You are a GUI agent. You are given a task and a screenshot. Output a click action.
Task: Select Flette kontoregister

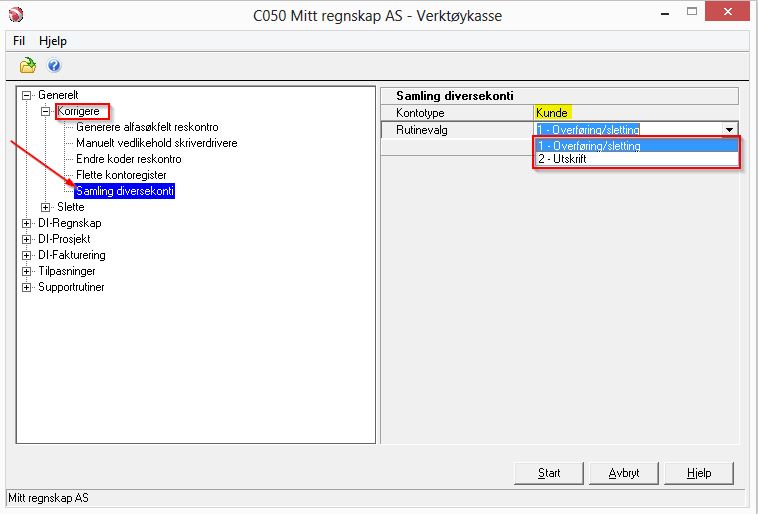(121, 175)
